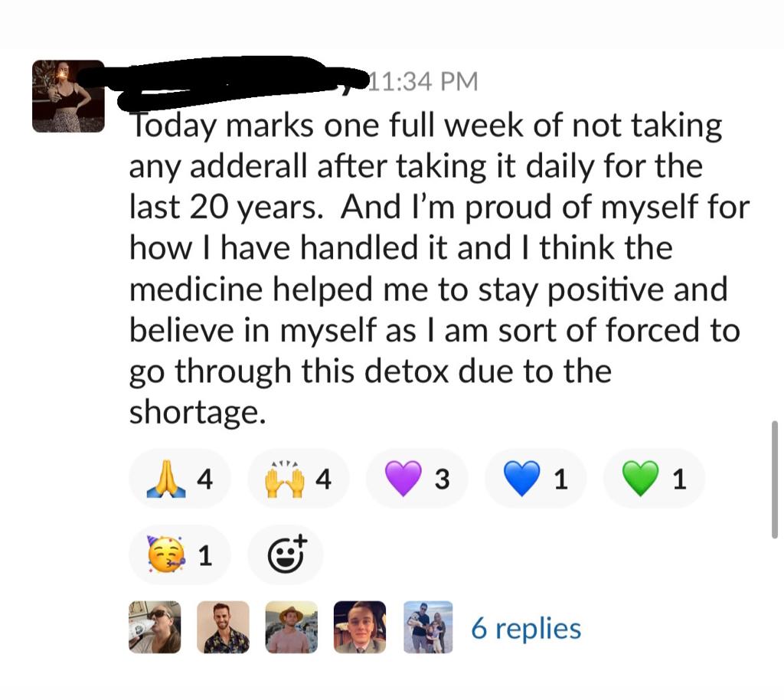The height and width of the screenshot is (700, 784).
Task: Add the green heart reaction
Action: [654, 479]
